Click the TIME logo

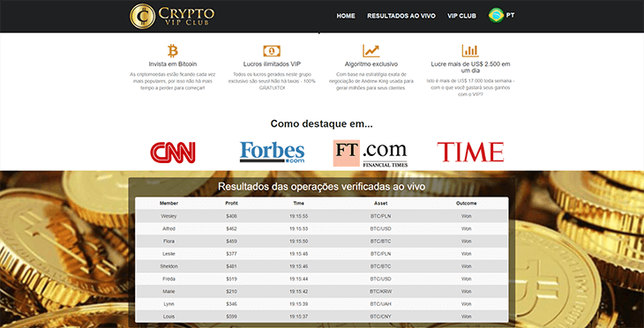point(470,152)
